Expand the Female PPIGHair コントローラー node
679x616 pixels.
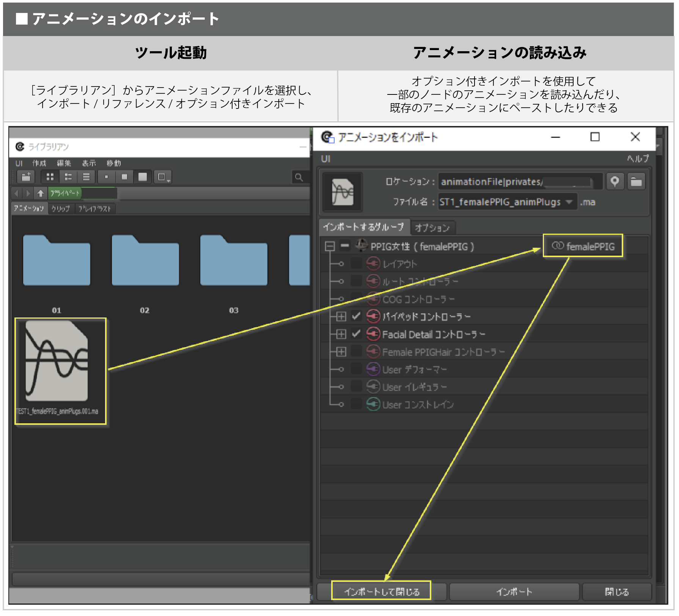tap(341, 352)
